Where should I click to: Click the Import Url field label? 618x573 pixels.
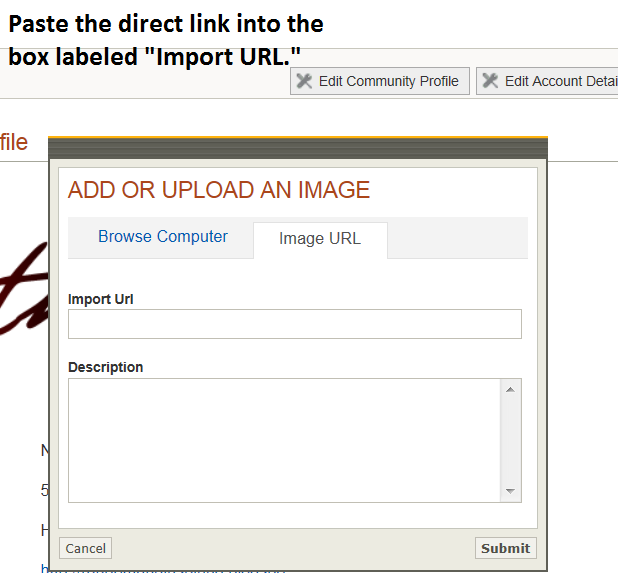(101, 299)
